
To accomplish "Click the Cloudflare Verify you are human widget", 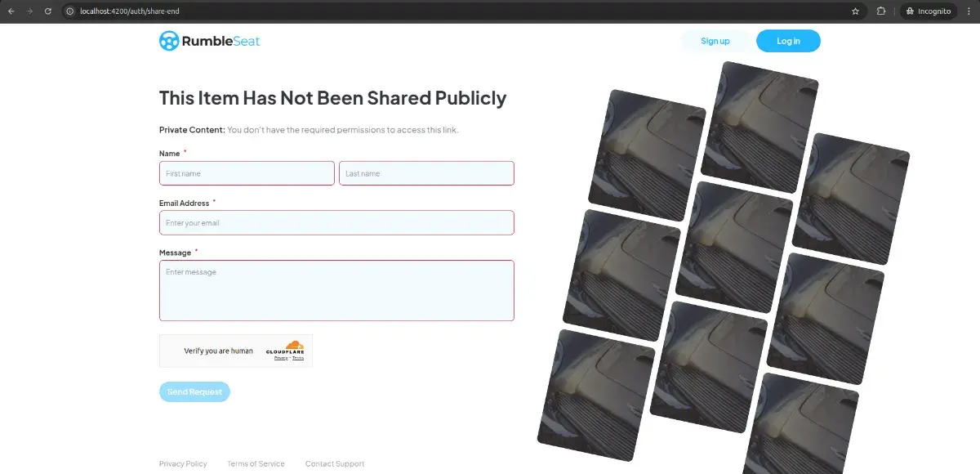I will (236, 351).
